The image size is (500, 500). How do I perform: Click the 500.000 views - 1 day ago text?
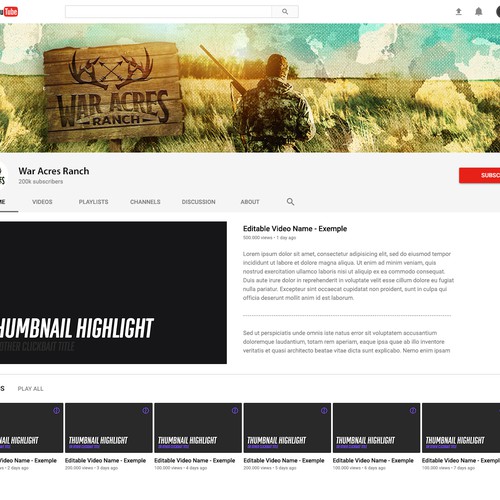tap(269, 238)
